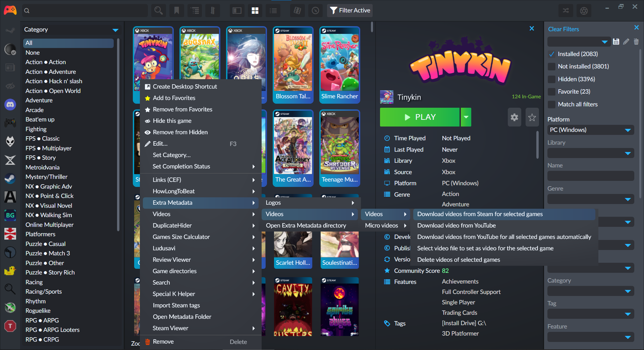Click the fox mask sidebar icon
Screen dimensions: 644x350
10,141
